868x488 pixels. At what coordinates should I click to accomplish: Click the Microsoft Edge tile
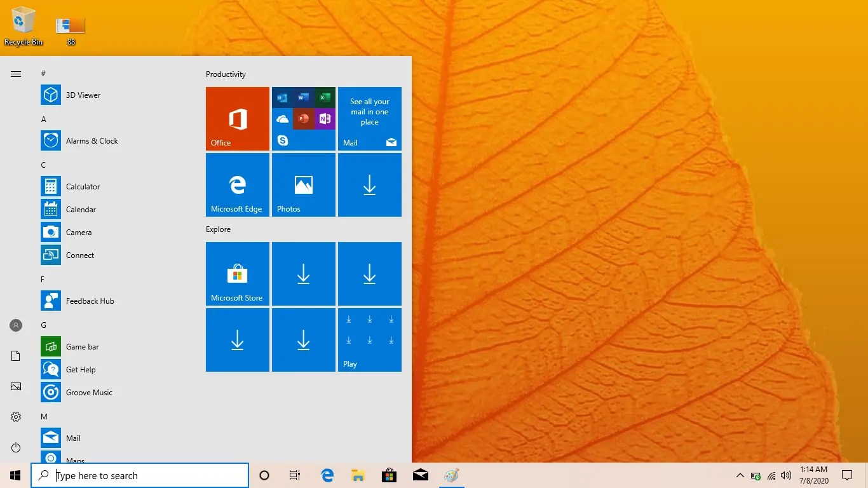[x=238, y=185]
